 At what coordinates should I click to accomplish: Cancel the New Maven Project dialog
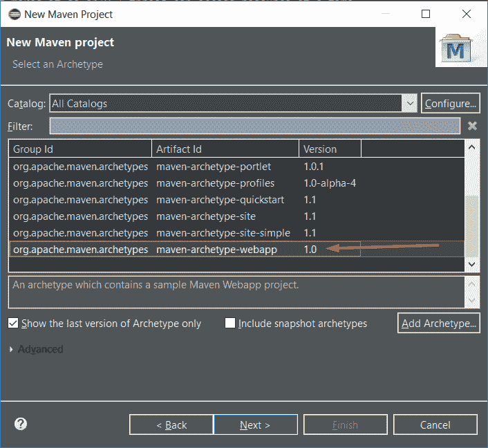point(435,424)
